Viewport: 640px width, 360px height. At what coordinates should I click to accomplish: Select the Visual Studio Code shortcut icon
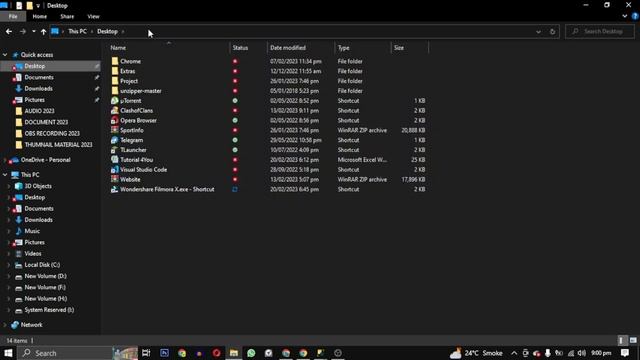(115, 169)
